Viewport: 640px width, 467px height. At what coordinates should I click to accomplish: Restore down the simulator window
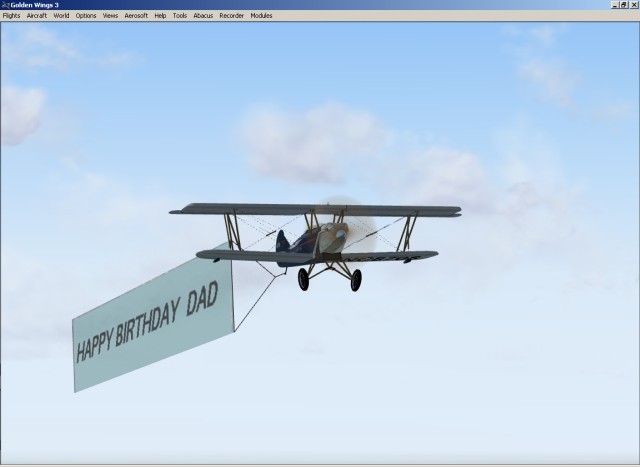click(x=622, y=5)
